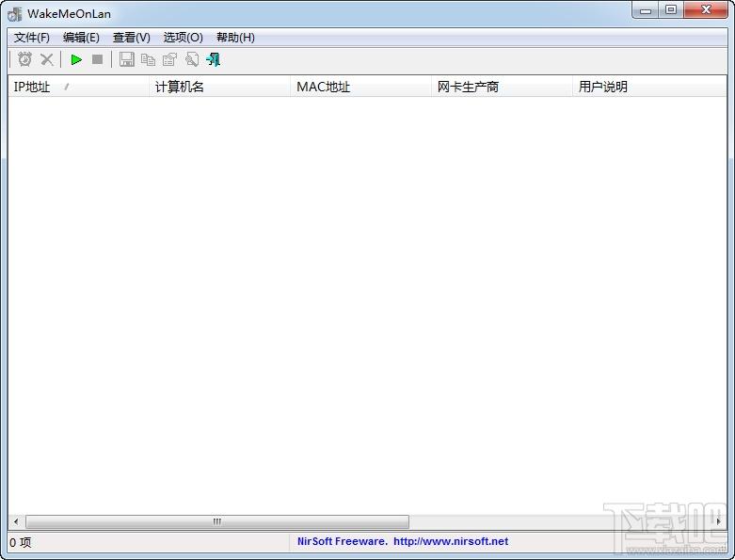Click the wake up selected computers alarm icon
This screenshot has height=560, width=735.
[24, 59]
